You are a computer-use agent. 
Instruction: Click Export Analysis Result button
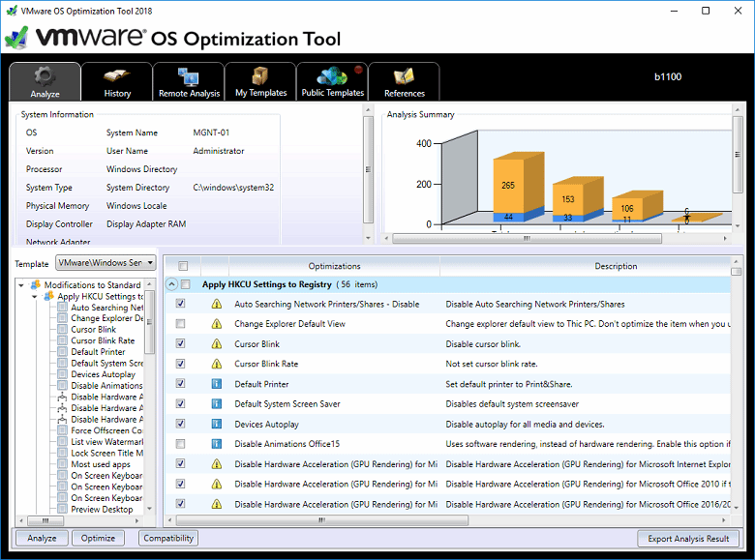688,539
